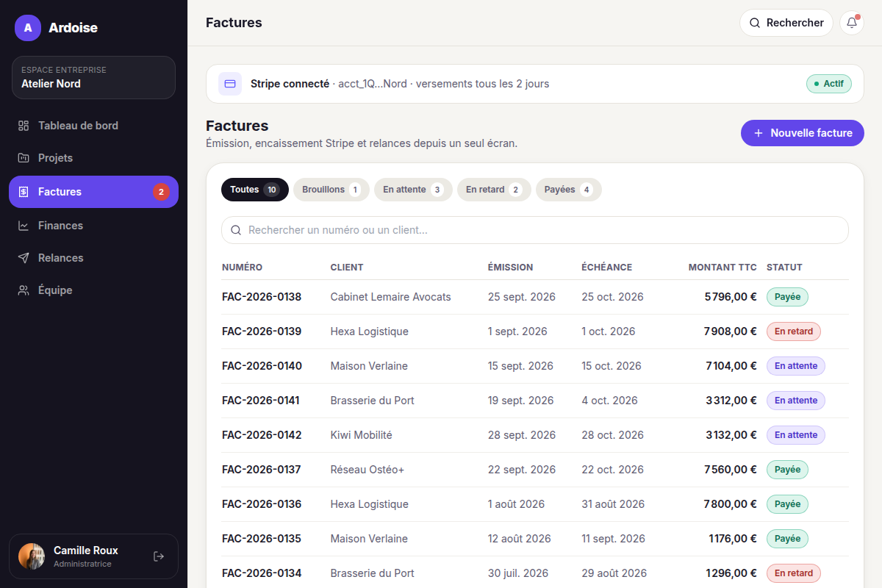Image resolution: width=882 pixels, height=588 pixels.
Task: Click client Kiwi Mobilité
Action: click(x=362, y=435)
